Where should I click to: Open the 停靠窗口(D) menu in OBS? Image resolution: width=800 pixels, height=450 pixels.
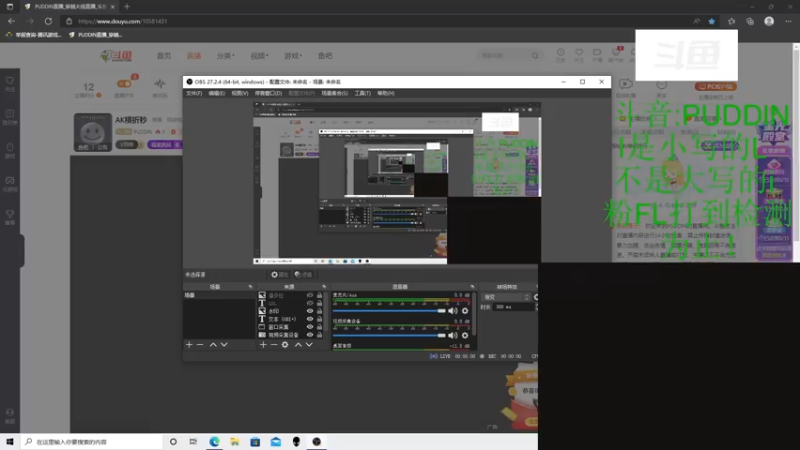(x=268, y=93)
